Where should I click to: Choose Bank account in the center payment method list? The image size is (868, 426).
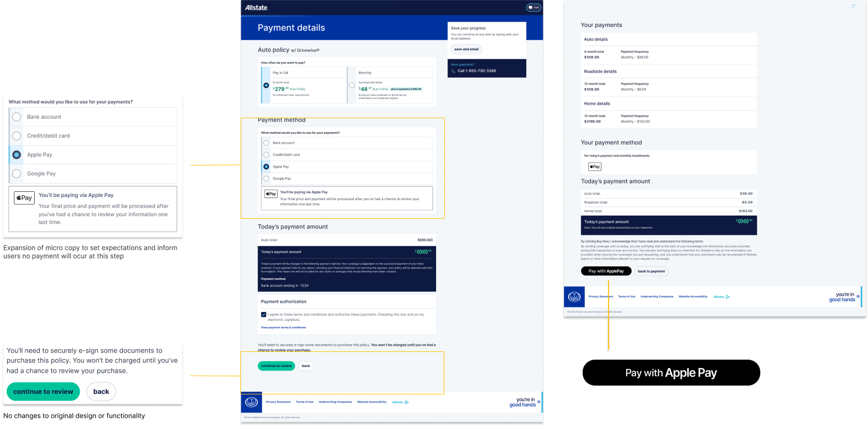(x=266, y=143)
